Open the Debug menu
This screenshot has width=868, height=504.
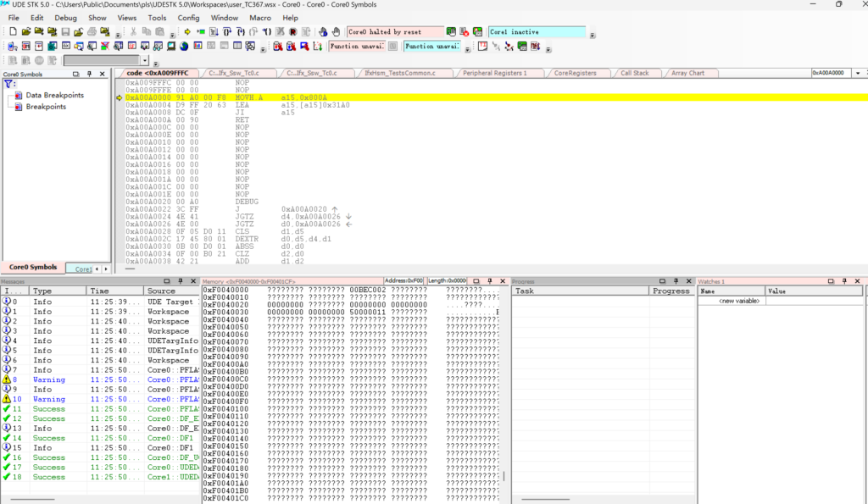[65, 17]
